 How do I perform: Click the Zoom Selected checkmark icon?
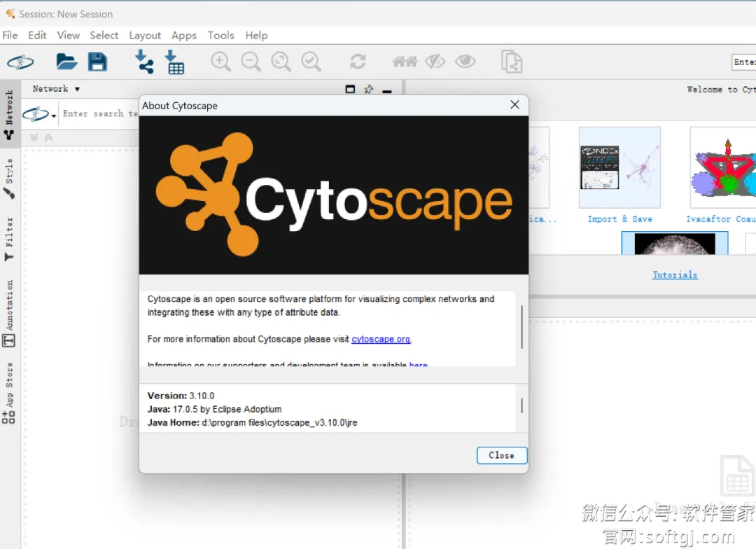click(311, 62)
